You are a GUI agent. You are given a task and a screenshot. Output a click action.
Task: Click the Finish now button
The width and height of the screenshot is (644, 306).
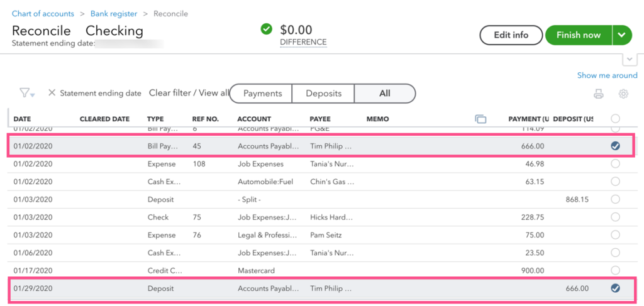click(x=579, y=35)
